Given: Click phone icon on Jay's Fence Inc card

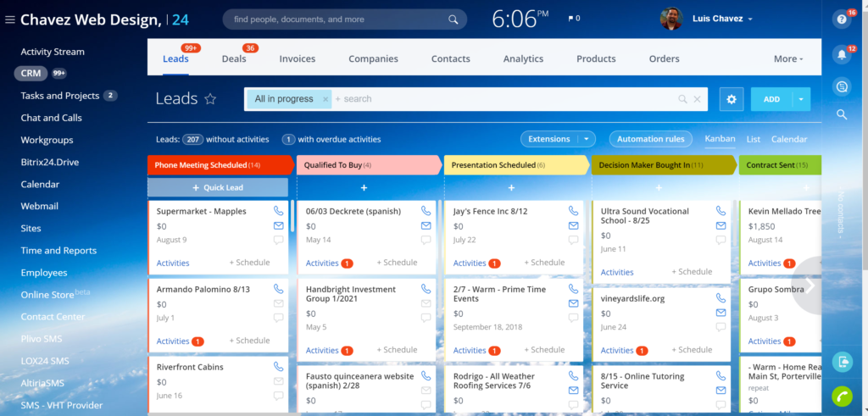Looking at the screenshot, I should pyautogui.click(x=574, y=211).
